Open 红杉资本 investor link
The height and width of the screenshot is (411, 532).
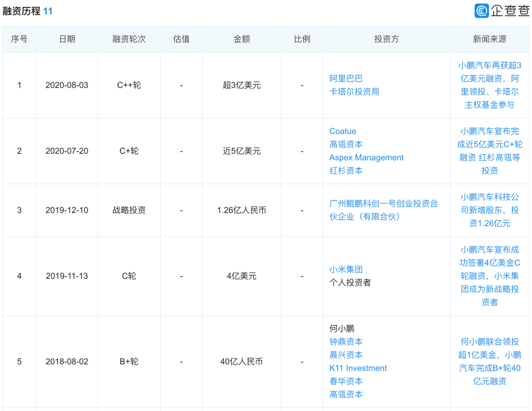(346, 171)
